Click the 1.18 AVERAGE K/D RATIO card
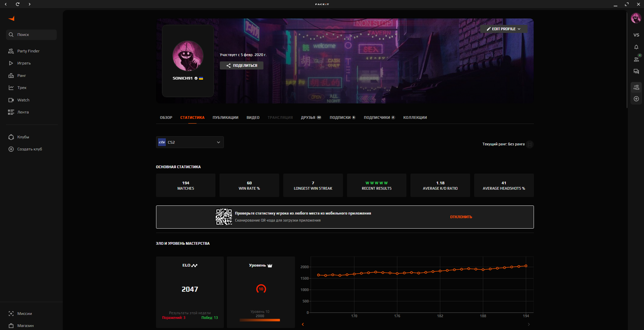Image resolution: width=644 pixels, height=330 pixels. click(440, 185)
